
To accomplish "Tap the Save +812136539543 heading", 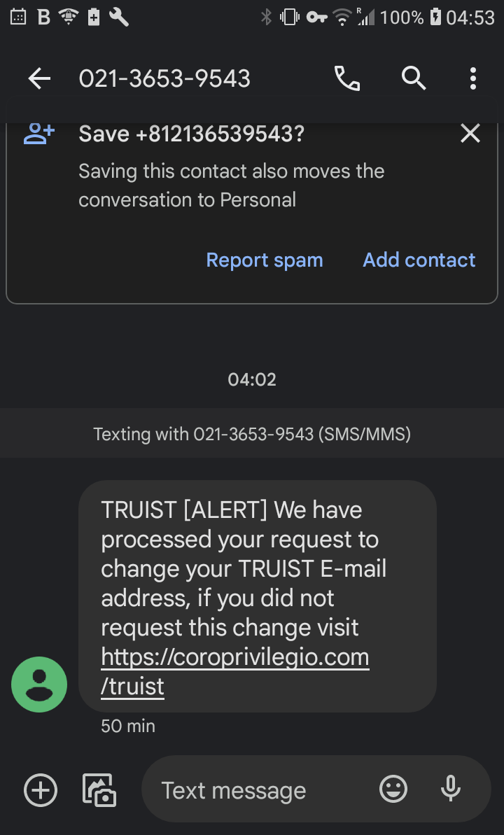I will click(191, 134).
